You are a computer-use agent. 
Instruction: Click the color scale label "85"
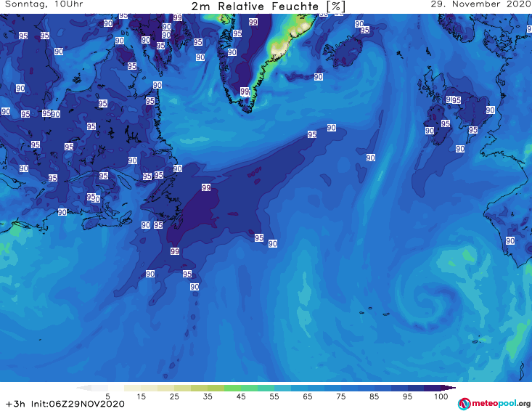pyautogui.click(x=374, y=396)
